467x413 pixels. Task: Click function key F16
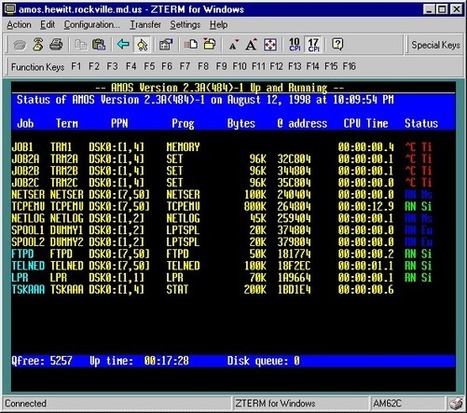[x=349, y=66]
